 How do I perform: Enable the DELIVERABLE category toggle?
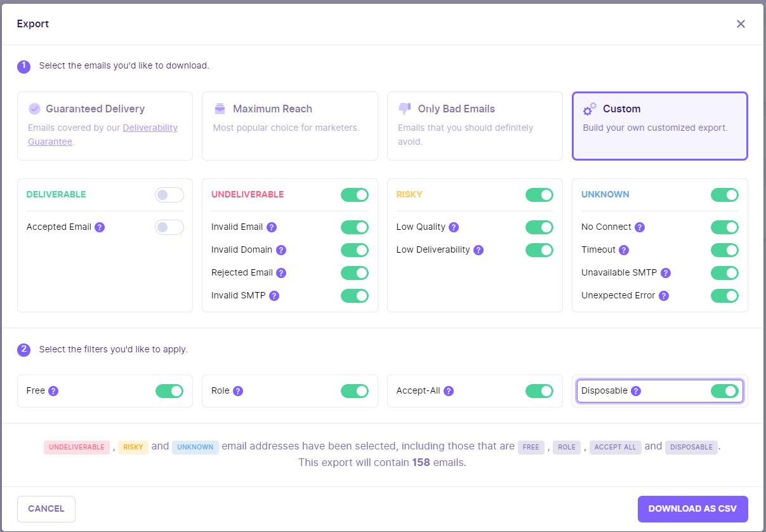(x=169, y=195)
